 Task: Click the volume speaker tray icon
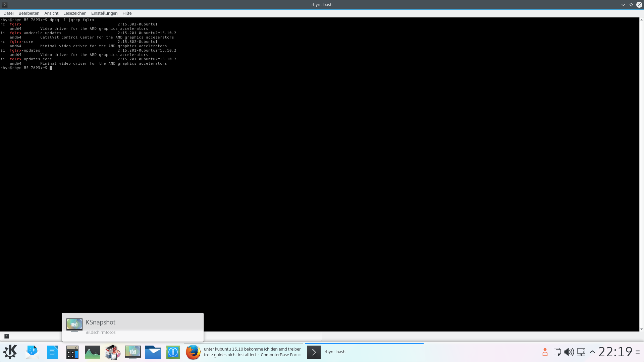click(569, 352)
